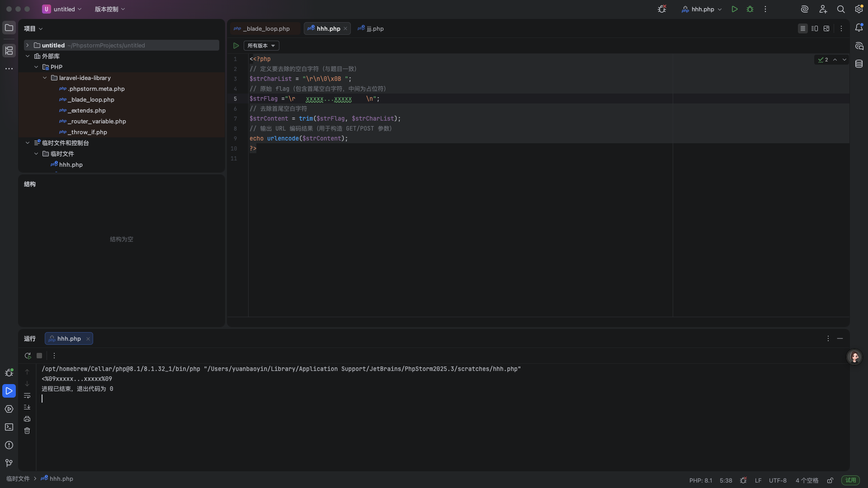Open the untitled project dropdown
This screenshot has width=868, height=488.
tap(62, 9)
